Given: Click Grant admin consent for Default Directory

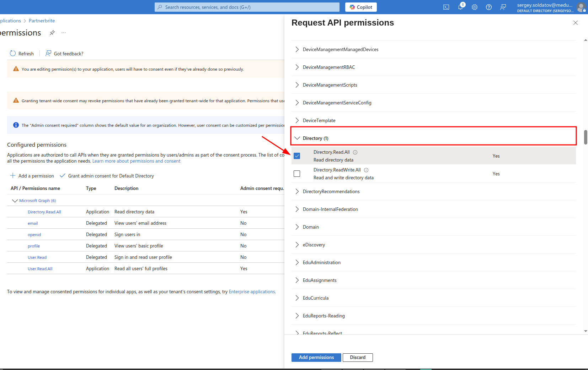Looking at the screenshot, I should [107, 176].
